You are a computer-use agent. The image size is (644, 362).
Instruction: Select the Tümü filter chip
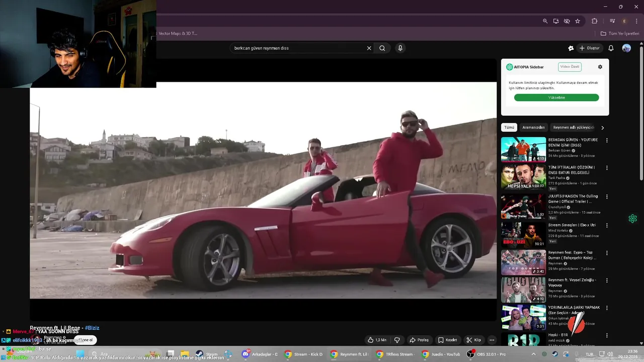coord(509,128)
